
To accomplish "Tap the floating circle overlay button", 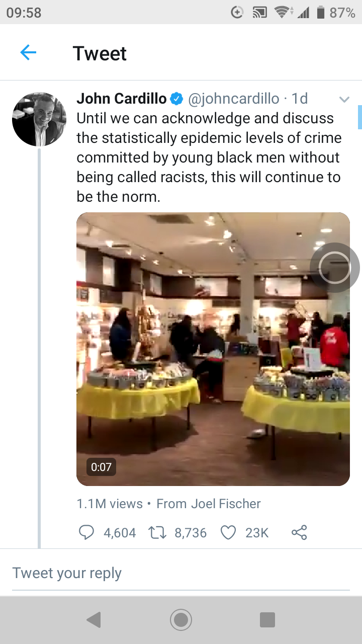I will 334,267.
